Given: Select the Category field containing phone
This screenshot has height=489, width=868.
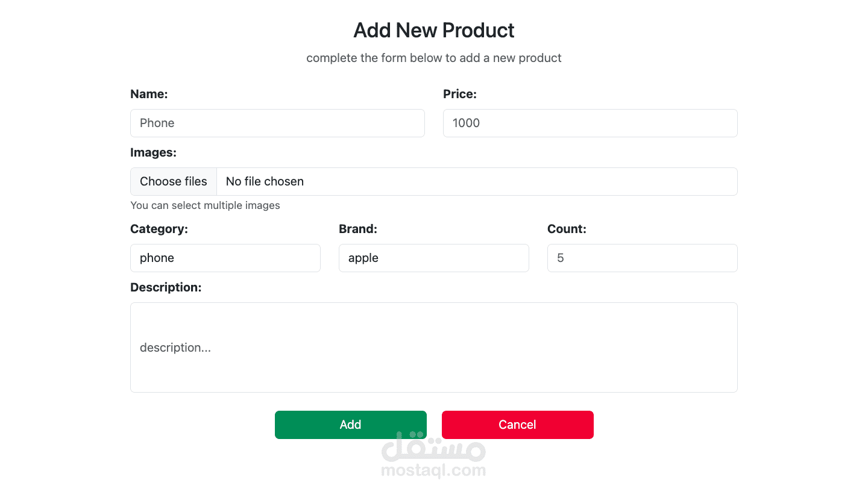Looking at the screenshot, I should [225, 258].
